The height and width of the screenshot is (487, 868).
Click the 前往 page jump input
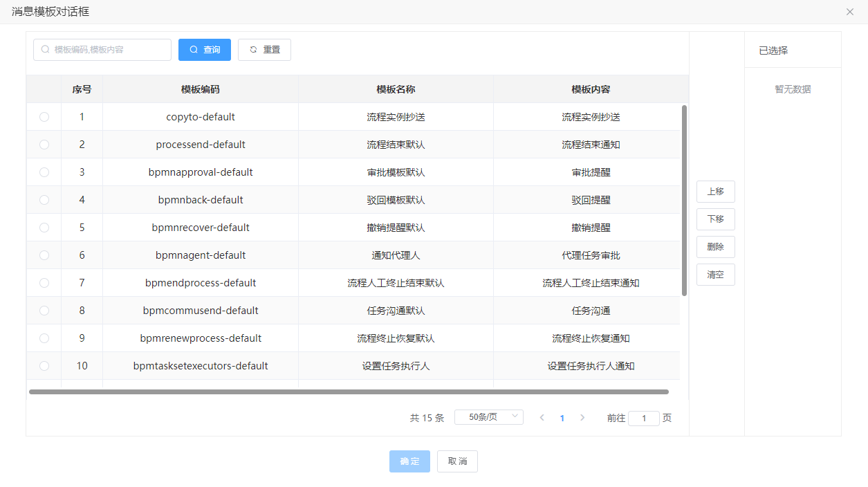[x=644, y=419]
